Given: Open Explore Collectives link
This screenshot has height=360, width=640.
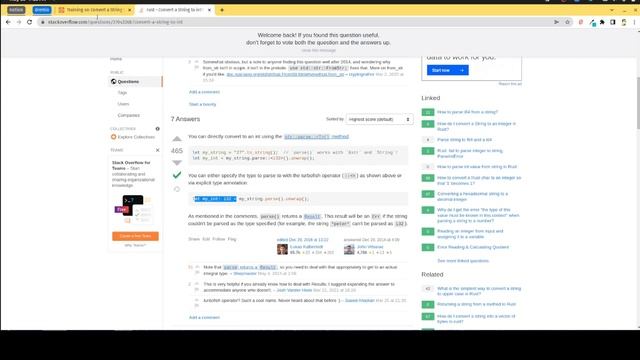Looking at the screenshot, I should point(136,137).
